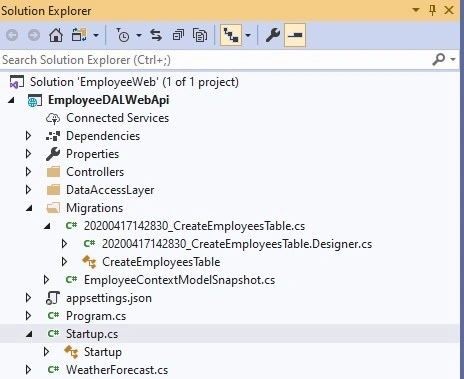Click the search magnifier icon
464x379 pixels.
(439, 60)
